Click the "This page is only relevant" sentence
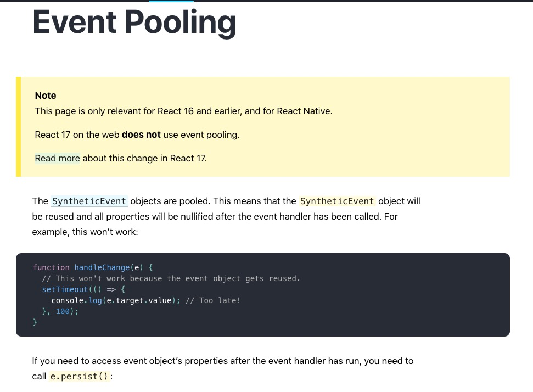The height and width of the screenshot is (392, 533). click(x=183, y=111)
